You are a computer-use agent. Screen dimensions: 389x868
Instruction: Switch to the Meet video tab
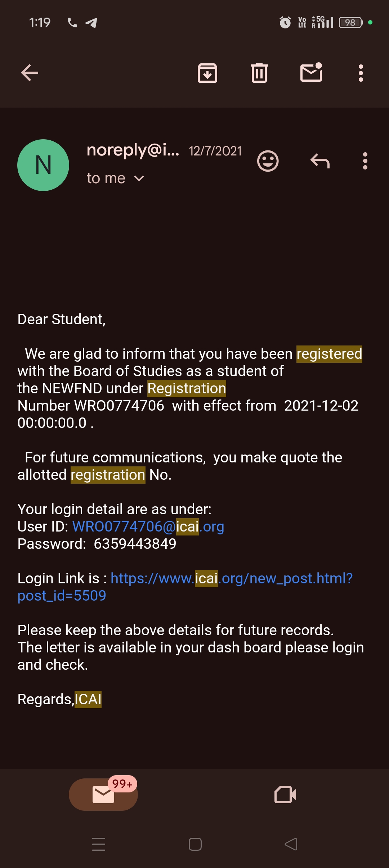tap(285, 795)
